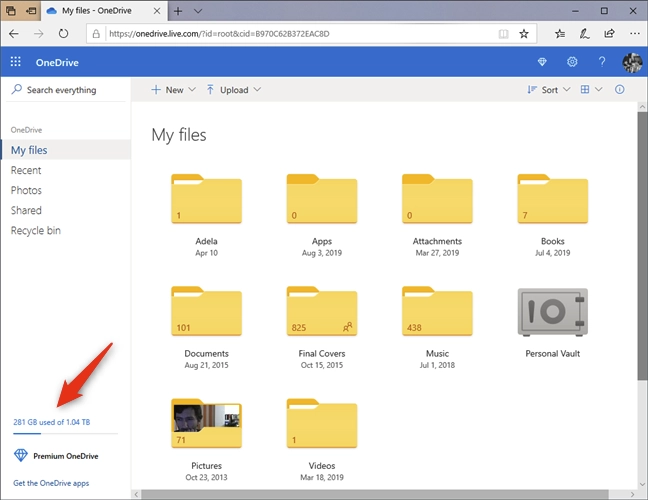Screen dimensions: 648x500
Task: Click the 281 GB used storage link
Action: pyautogui.click(x=52, y=422)
